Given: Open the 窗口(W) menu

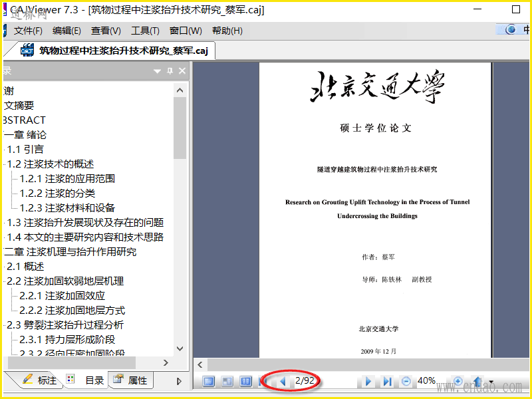Looking at the screenshot, I should tap(186, 31).
